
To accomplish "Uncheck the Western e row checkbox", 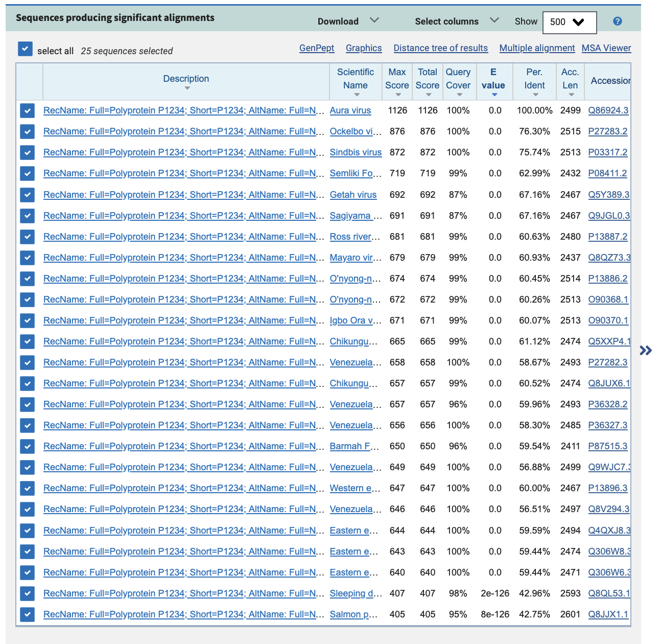I will 27,488.
